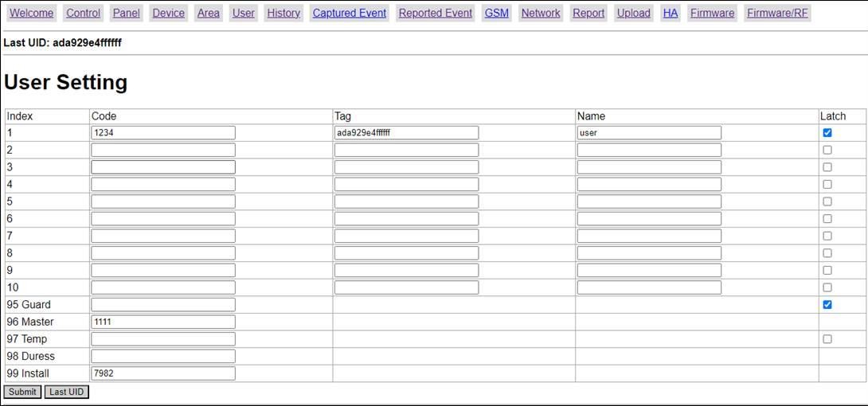Click the 96 Master code field

(x=163, y=322)
